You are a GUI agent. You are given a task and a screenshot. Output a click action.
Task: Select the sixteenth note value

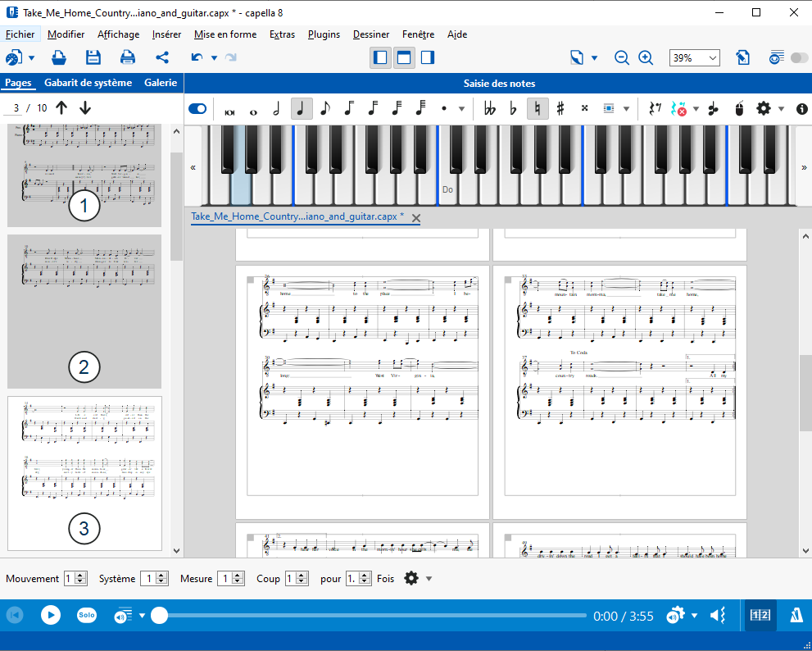tap(349, 109)
